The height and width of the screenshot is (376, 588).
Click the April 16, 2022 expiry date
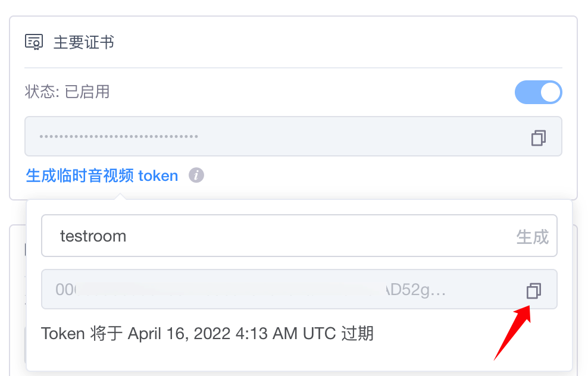[179, 333]
